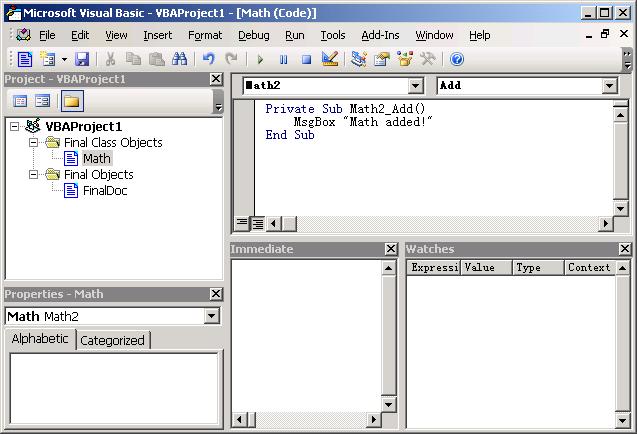Close the Immediate window
The width and height of the screenshot is (637, 434).
coord(391,249)
